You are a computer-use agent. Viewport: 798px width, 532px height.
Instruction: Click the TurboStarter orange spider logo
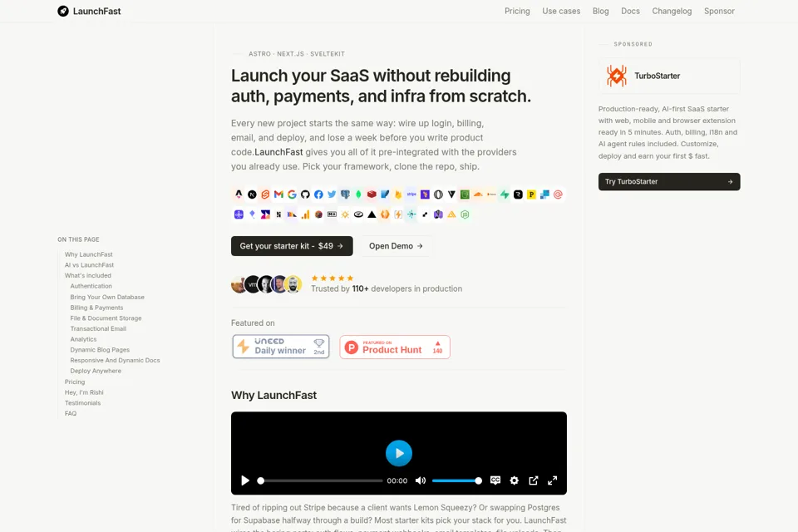(616, 76)
